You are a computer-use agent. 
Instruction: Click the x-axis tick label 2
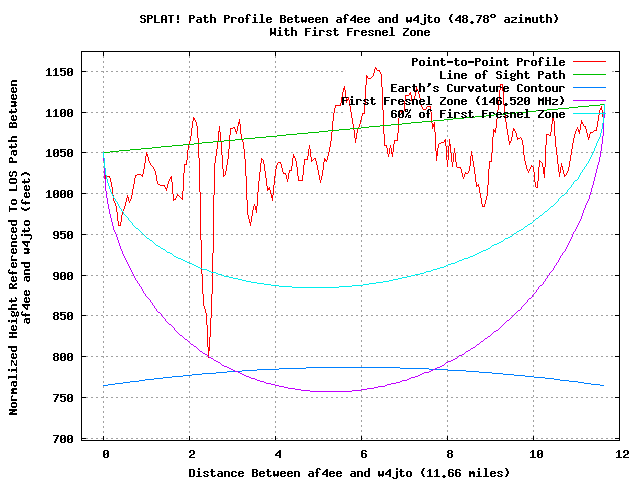192,454
